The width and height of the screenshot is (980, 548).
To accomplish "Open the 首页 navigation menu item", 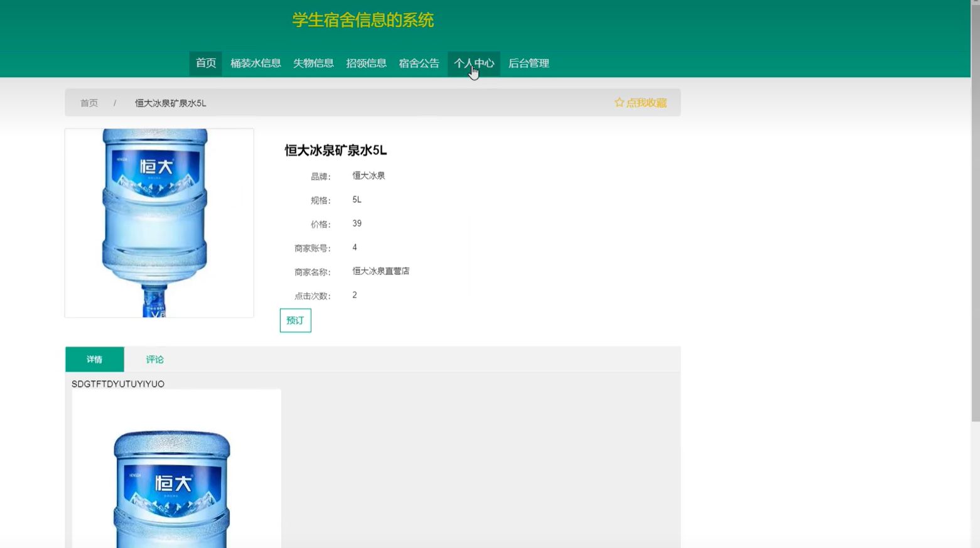I will (205, 63).
